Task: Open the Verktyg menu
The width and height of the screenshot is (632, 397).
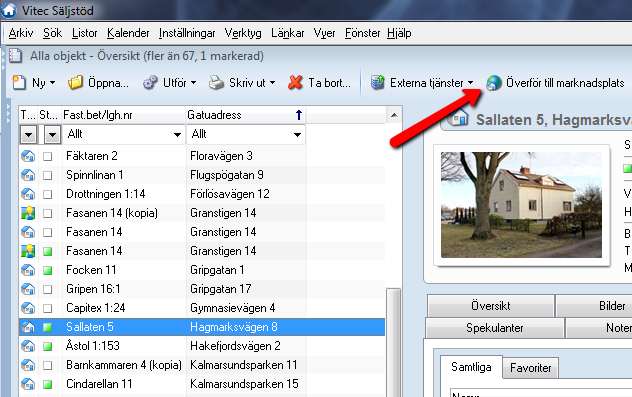Action: (243, 33)
